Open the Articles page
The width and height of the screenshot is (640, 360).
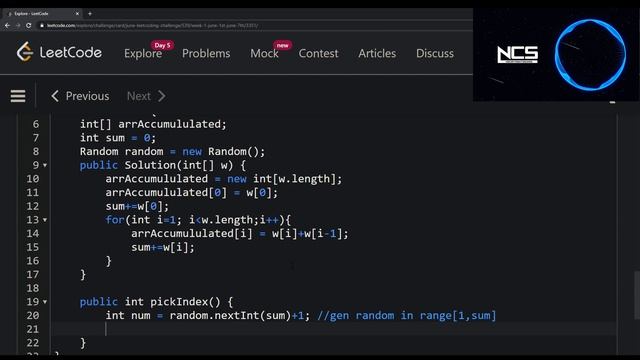[x=377, y=53]
